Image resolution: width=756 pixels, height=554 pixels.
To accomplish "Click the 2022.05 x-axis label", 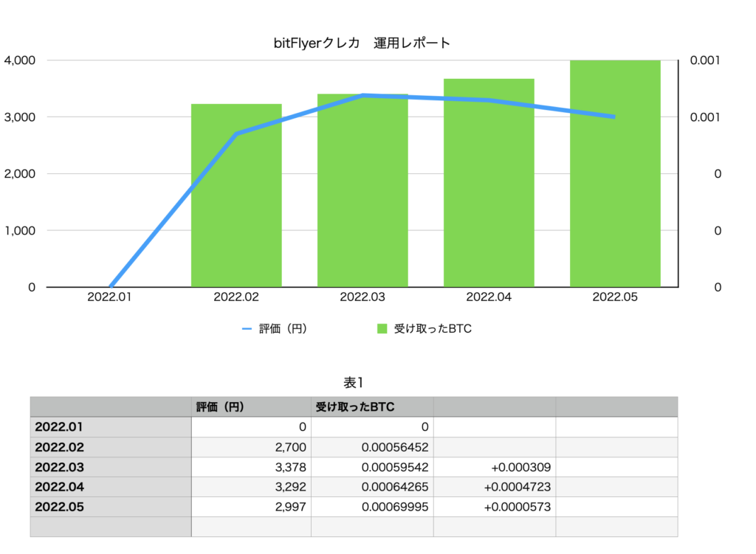I will pyautogui.click(x=615, y=297).
